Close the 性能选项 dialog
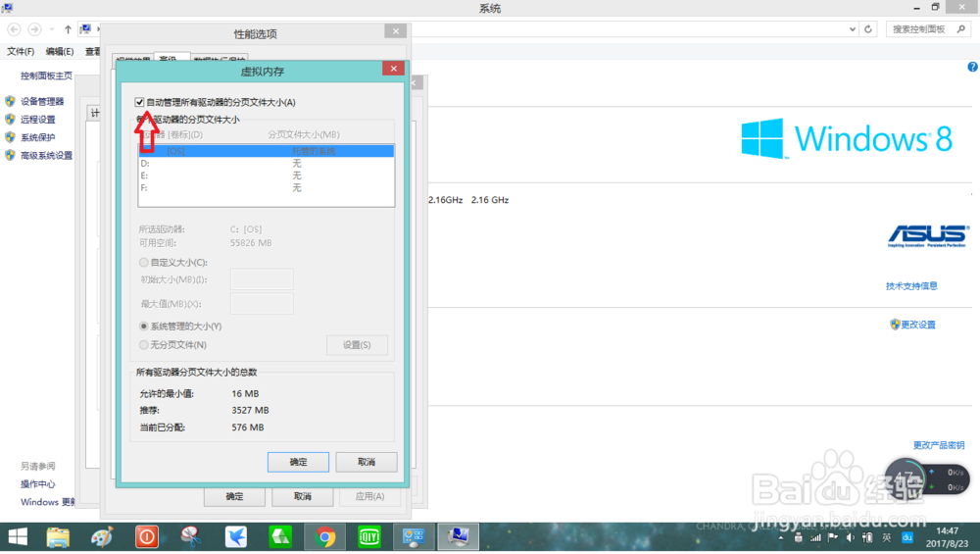980x554 pixels. coord(396,31)
